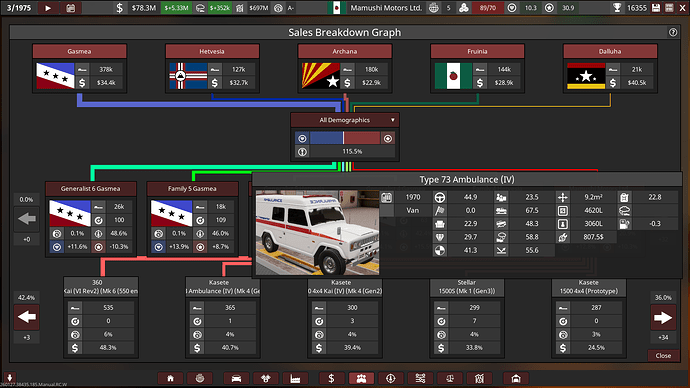The image size is (690, 388).
Task: Start time with the play button
Action: coord(48,8)
